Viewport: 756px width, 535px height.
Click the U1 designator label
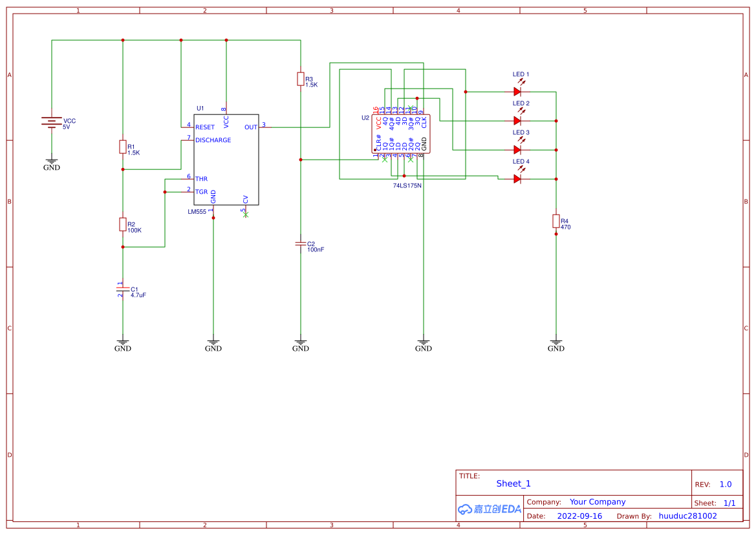[200, 109]
